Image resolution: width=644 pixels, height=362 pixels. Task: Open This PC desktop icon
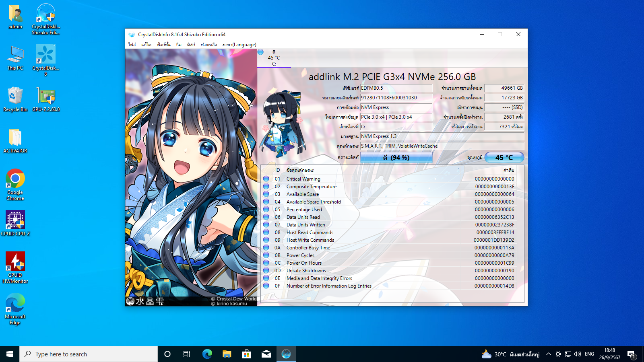pyautogui.click(x=15, y=58)
